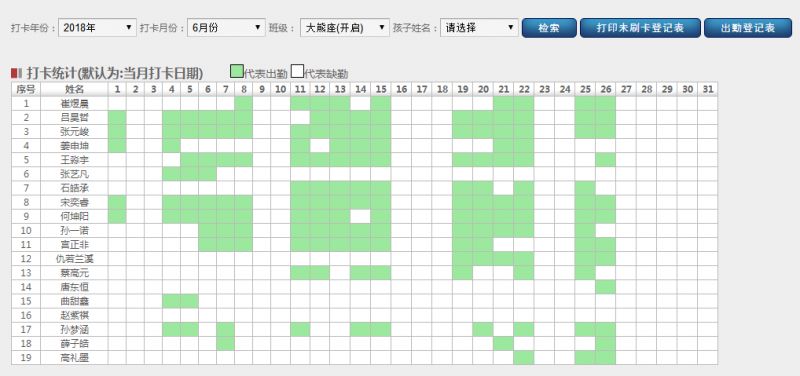Click the red icon beside 打卡统计 heading

coord(16,73)
